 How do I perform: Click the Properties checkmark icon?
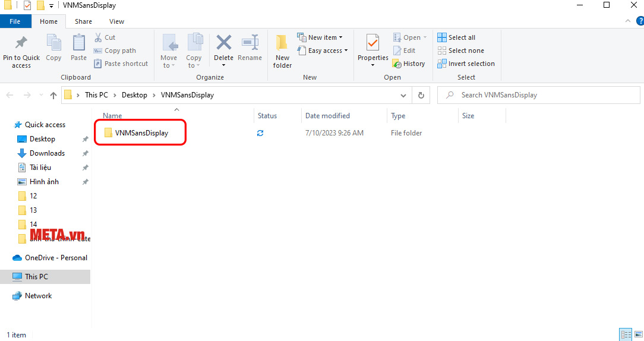tap(372, 43)
